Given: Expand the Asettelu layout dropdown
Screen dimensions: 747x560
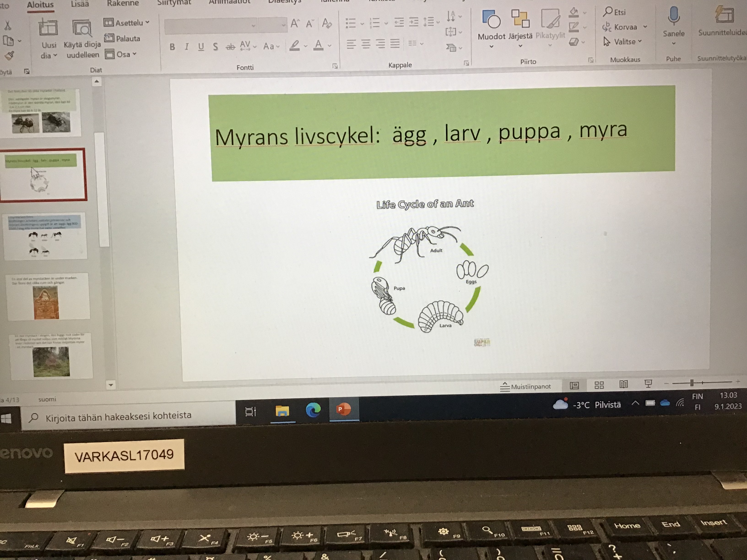Looking at the screenshot, I should click(127, 23).
